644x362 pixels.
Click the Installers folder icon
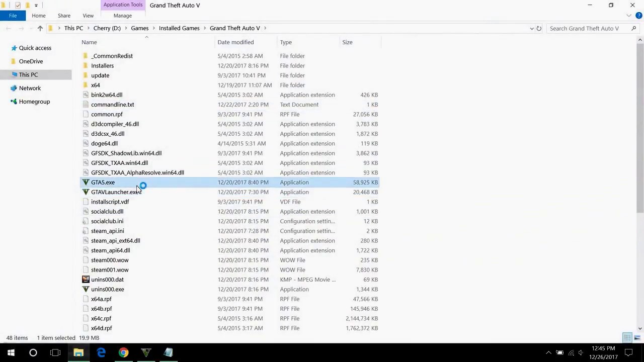pos(86,66)
